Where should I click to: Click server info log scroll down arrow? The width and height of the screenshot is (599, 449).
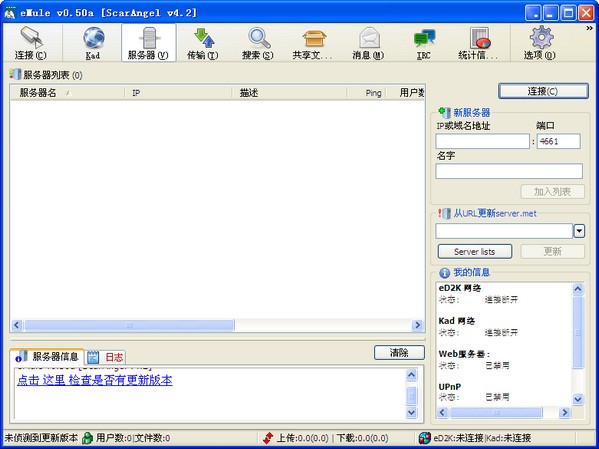coord(411,412)
